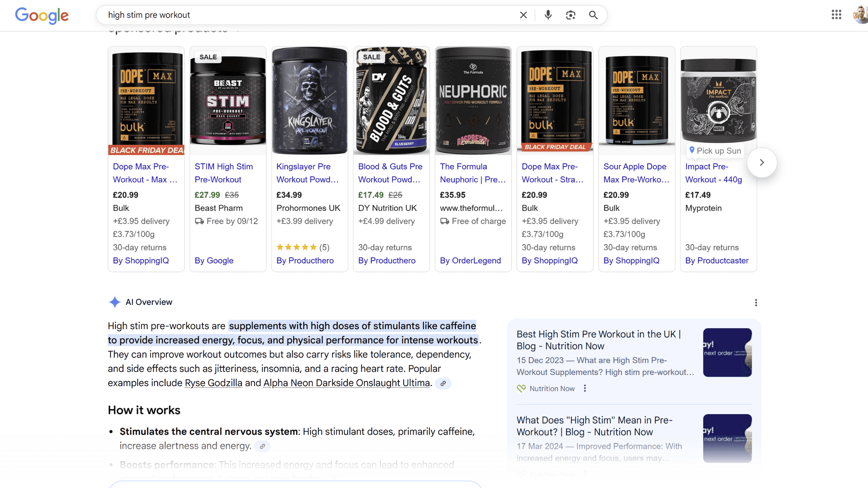Image resolution: width=868 pixels, height=488 pixels.
Task: Open Google Lens image search
Action: click(570, 15)
